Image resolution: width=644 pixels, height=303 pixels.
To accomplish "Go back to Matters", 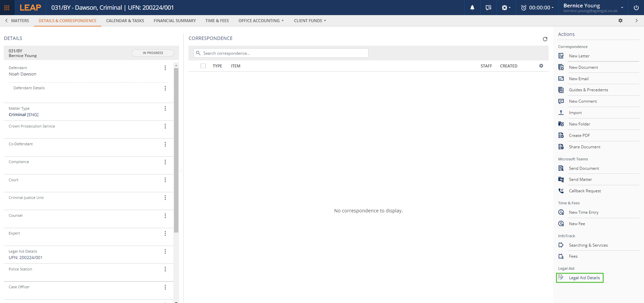I will (x=17, y=20).
